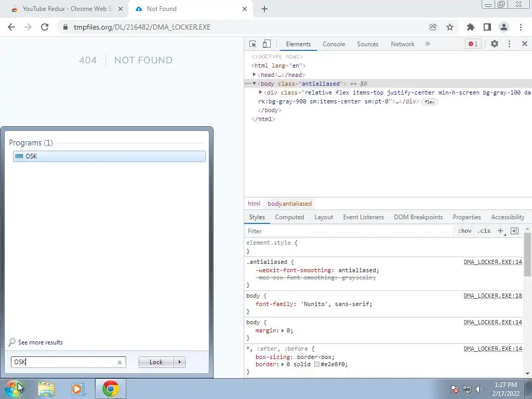
Task: Add a new style rule plus icon
Action: 500,231
